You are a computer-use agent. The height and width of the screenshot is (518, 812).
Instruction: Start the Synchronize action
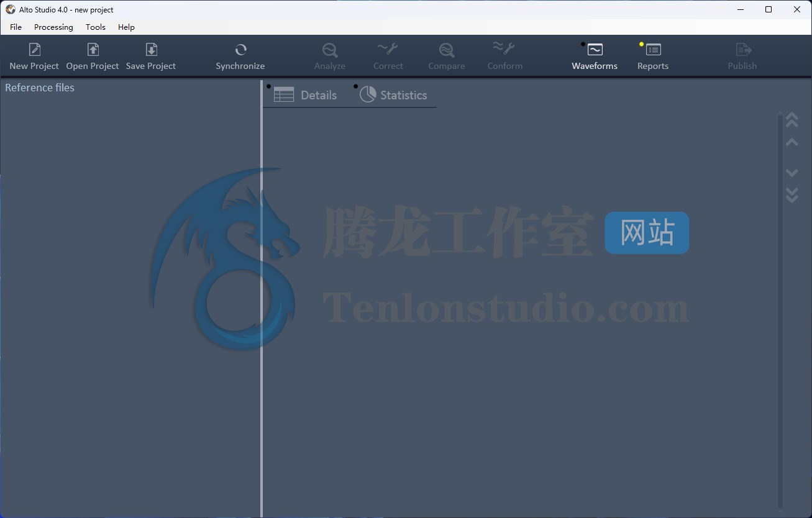point(240,56)
